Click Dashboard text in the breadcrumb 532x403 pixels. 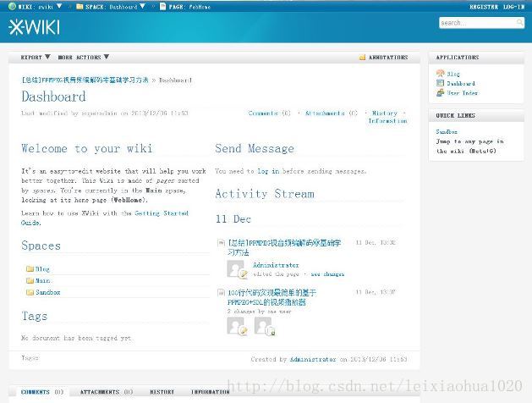coord(175,80)
